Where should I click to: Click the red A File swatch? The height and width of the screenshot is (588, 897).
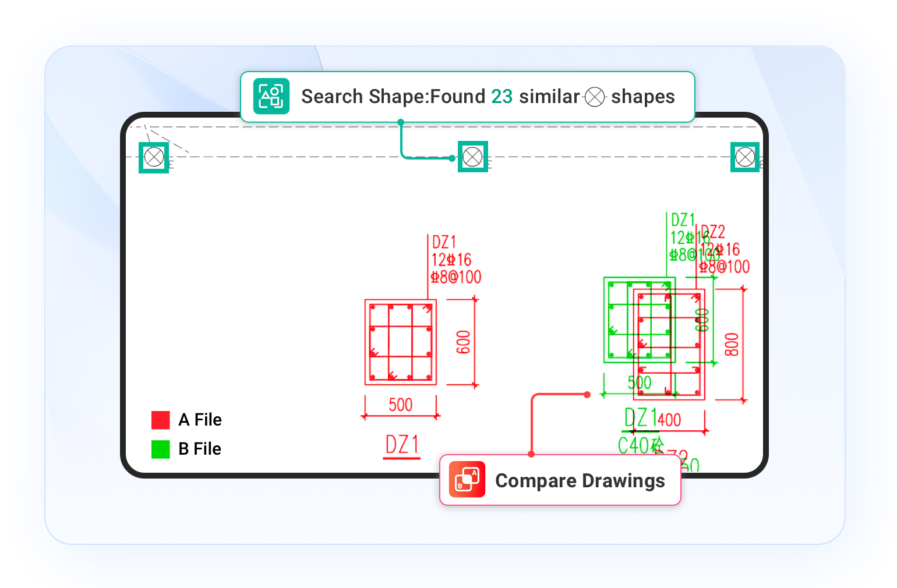(160, 420)
